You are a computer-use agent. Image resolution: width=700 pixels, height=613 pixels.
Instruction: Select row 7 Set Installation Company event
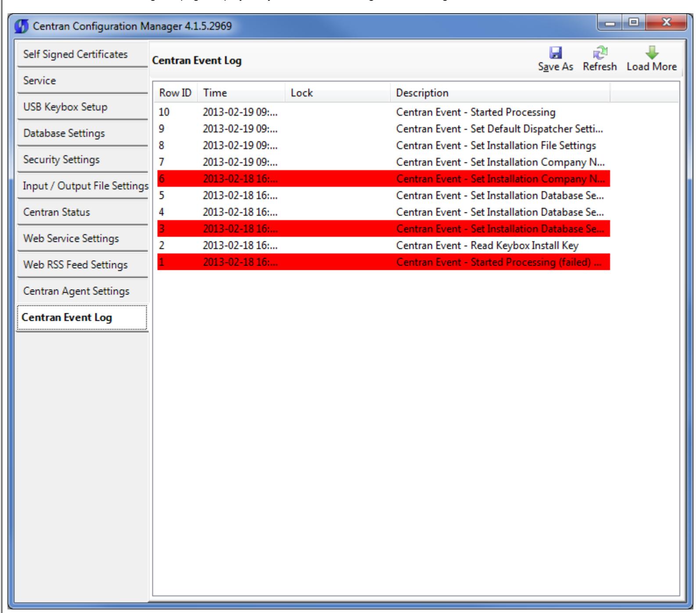click(x=384, y=162)
